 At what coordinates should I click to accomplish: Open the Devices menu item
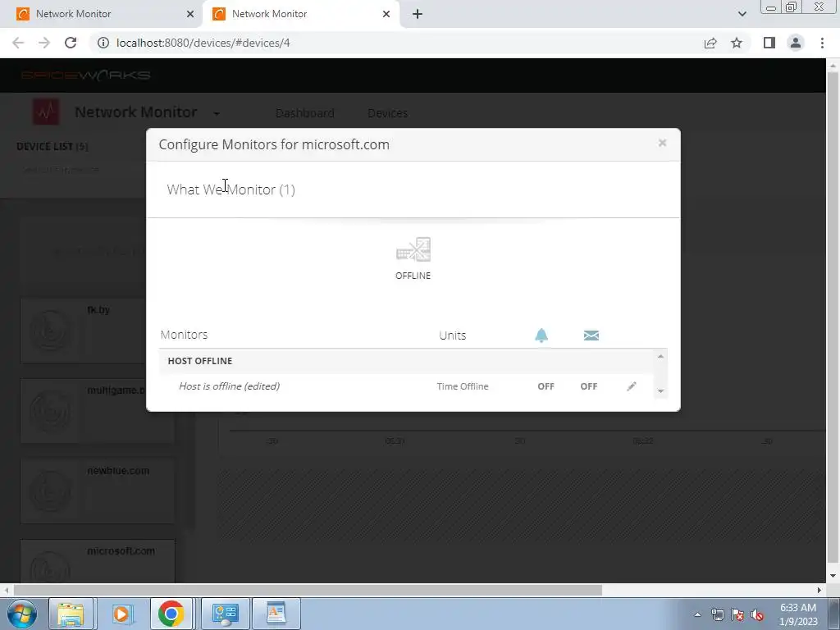(x=387, y=113)
